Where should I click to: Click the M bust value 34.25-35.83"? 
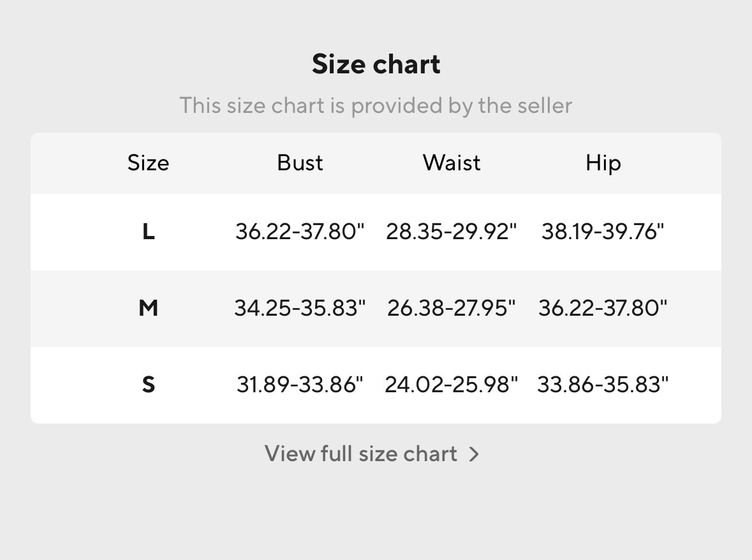point(300,309)
